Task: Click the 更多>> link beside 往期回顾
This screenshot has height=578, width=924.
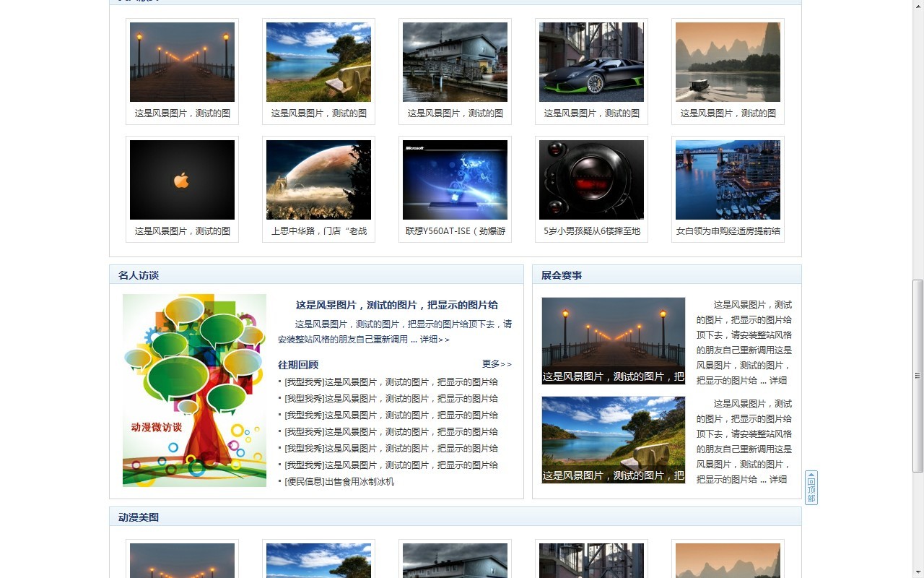Action: (x=497, y=364)
